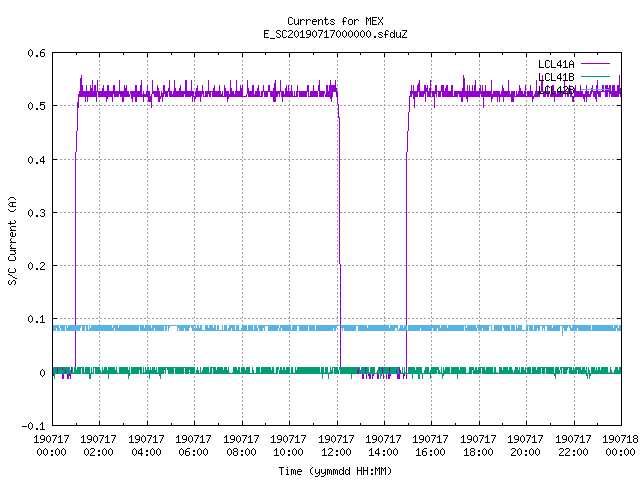Click the 10:00 time tick label
The height and width of the screenshot is (480, 640).
289,452
